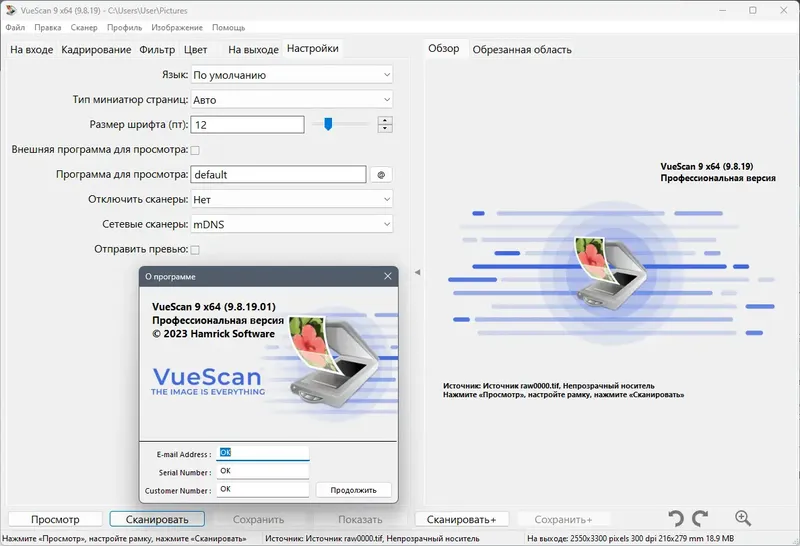Click VueScan app icon in title bar
The image size is (800, 546).
tap(10, 10)
